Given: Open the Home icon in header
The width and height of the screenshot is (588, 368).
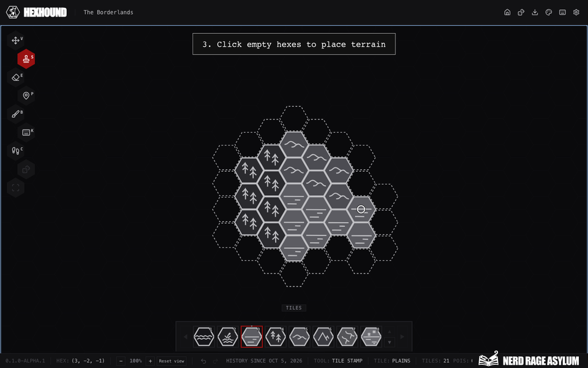Looking at the screenshot, I should pyautogui.click(x=507, y=12).
